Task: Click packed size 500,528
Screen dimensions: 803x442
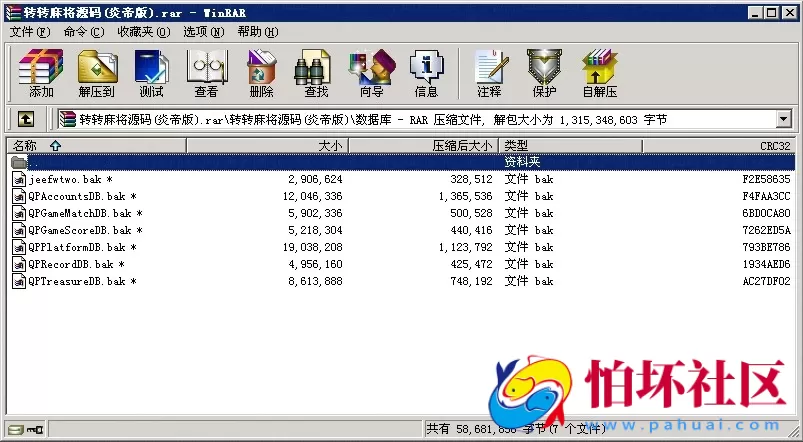Action: click(471, 213)
